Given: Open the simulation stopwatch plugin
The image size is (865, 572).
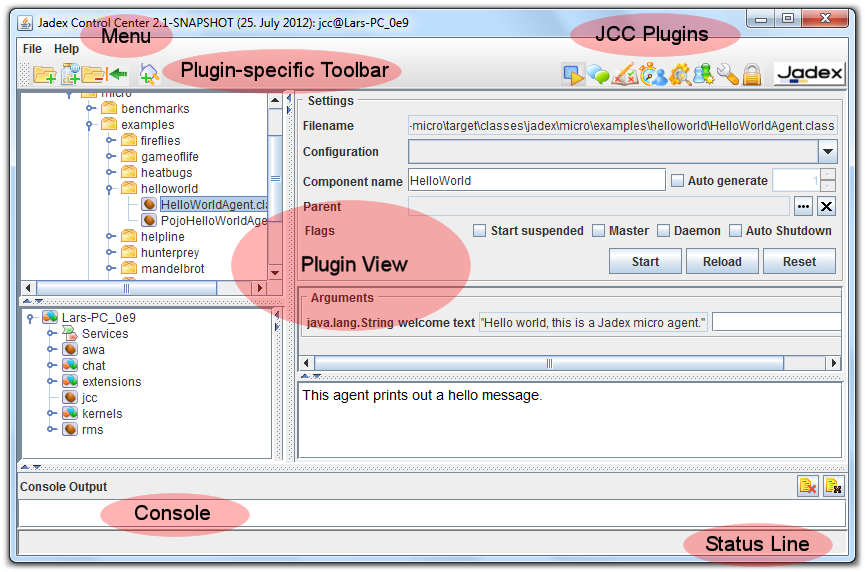Looking at the screenshot, I should coord(652,74).
